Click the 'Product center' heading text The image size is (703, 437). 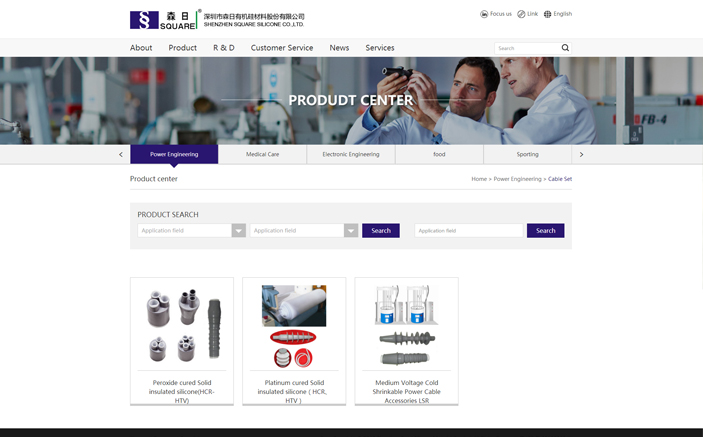point(154,179)
